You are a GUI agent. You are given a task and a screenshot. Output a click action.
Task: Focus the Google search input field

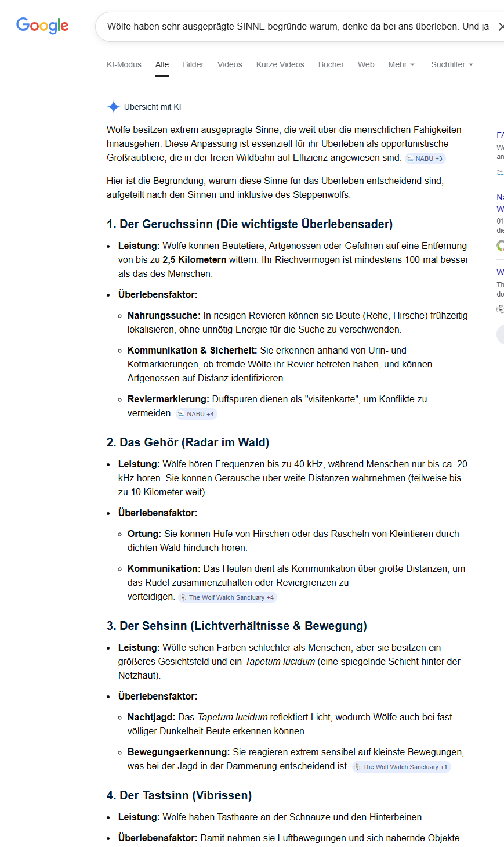pyautogui.click(x=296, y=27)
